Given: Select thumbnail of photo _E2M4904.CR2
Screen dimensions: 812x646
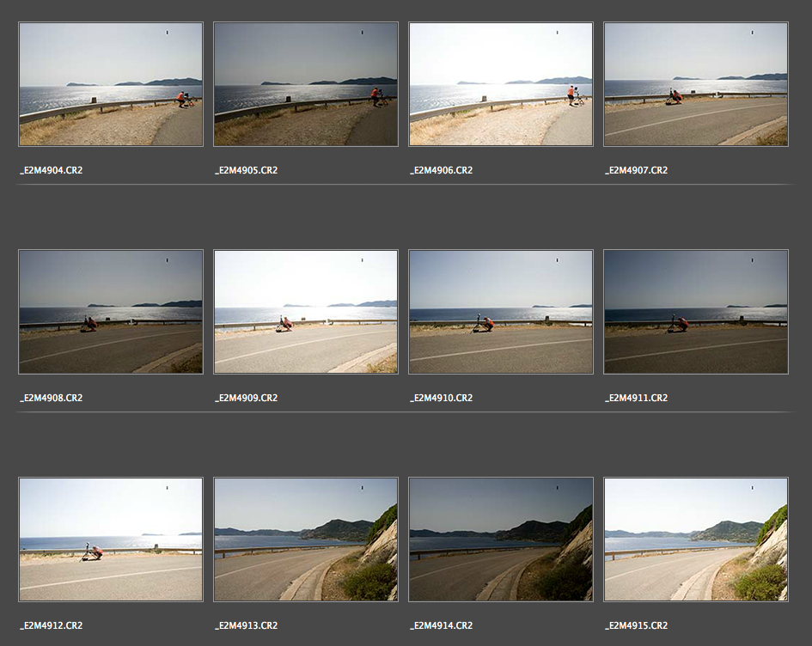Looking at the screenshot, I should [111, 84].
